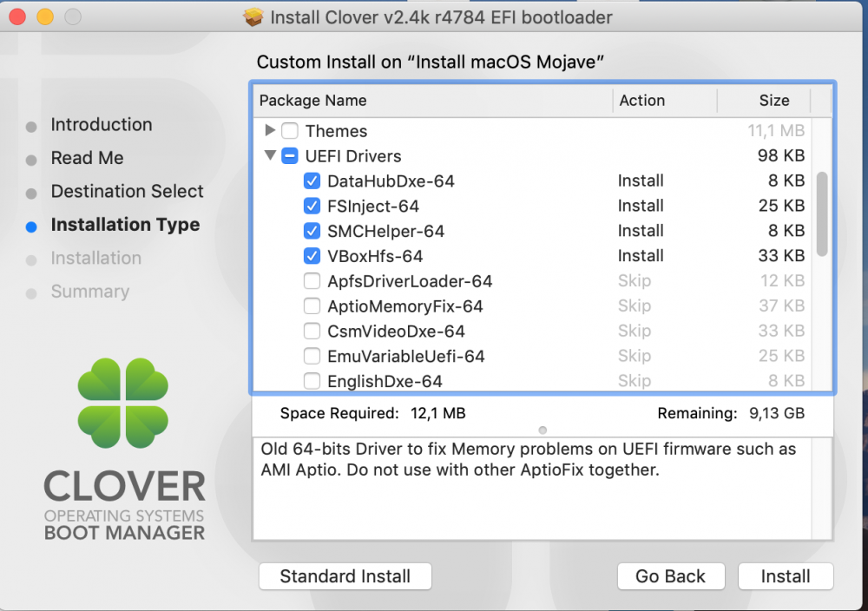Click the 11,1 MB size of Themes
Viewport: 868px width, 611px height.
pos(776,130)
